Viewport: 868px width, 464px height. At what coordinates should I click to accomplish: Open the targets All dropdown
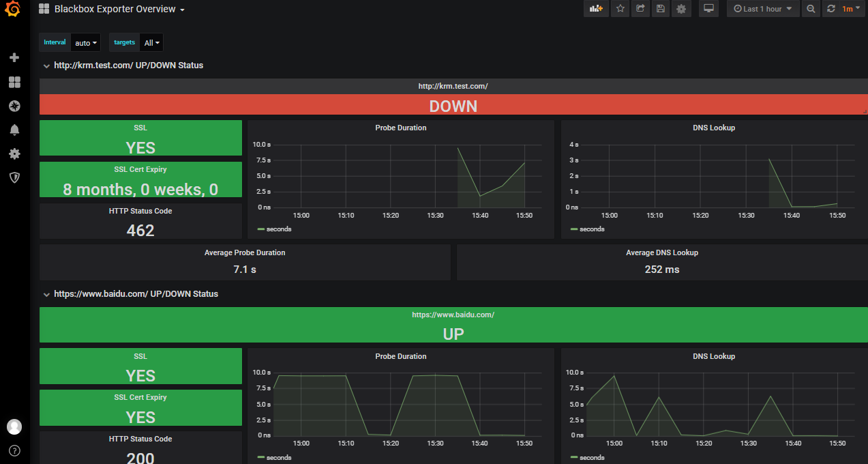152,43
